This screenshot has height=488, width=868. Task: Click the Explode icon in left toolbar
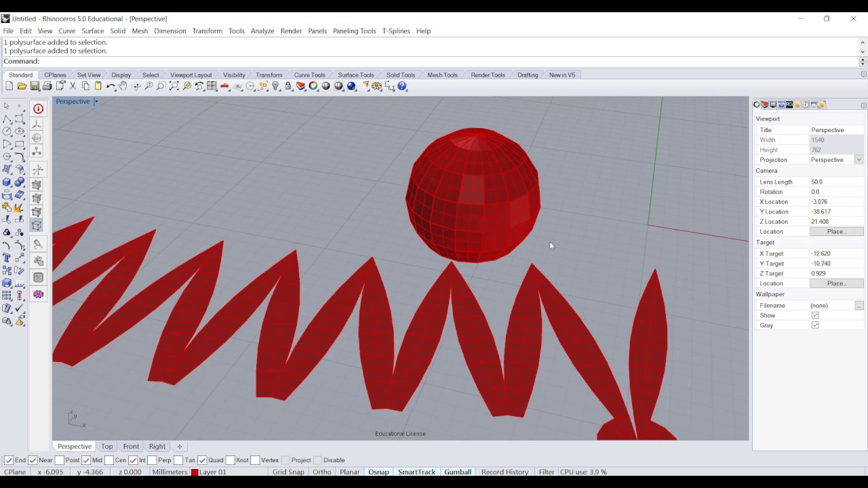[20, 207]
